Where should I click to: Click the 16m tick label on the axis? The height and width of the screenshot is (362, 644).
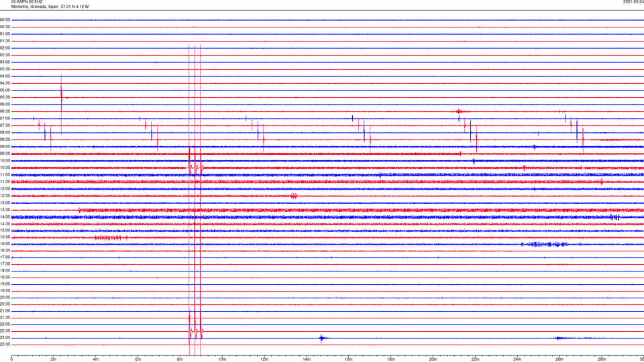[349, 359]
